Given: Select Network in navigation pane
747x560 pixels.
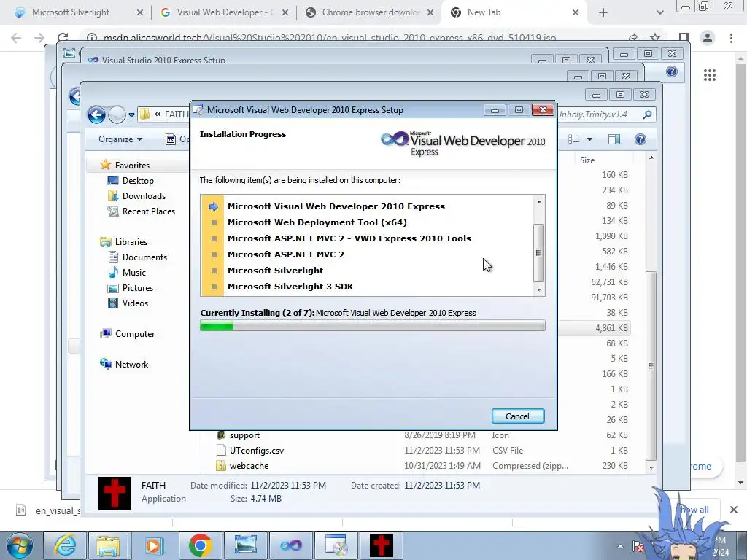Looking at the screenshot, I should (x=131, y=365).
